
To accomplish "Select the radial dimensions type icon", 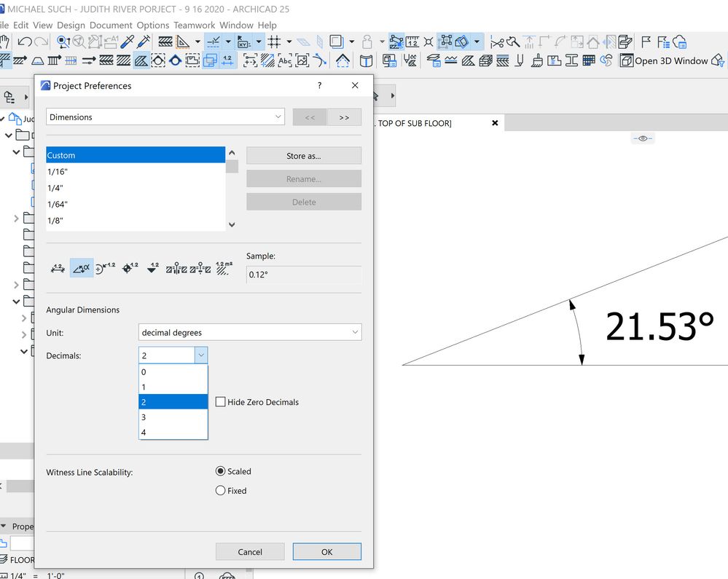I will coord(106,268).
